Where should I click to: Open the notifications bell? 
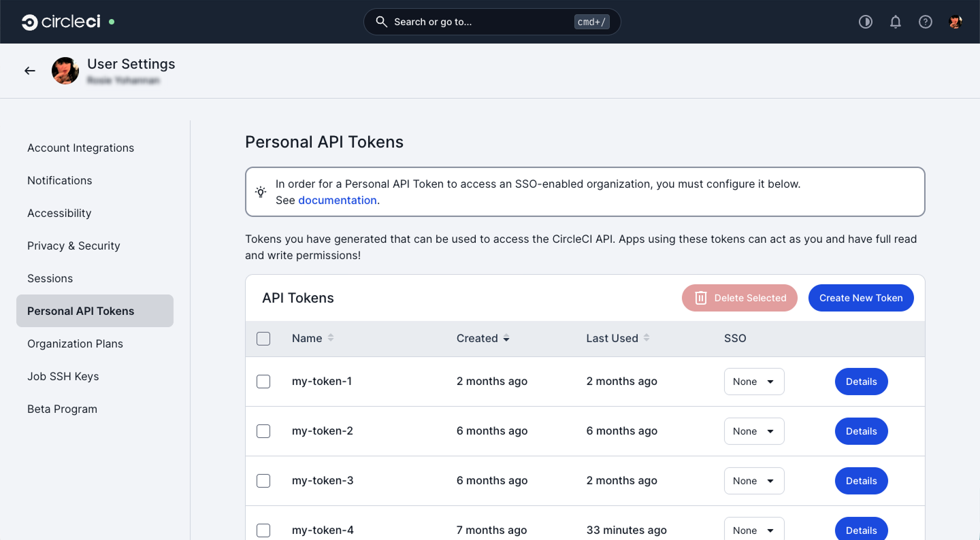[x=896, y=21]
